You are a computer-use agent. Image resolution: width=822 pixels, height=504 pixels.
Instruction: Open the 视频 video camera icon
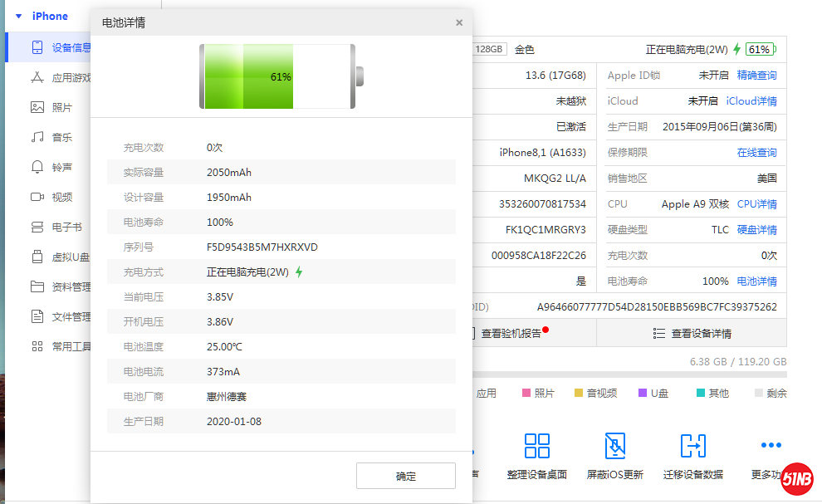coord(37,197)
